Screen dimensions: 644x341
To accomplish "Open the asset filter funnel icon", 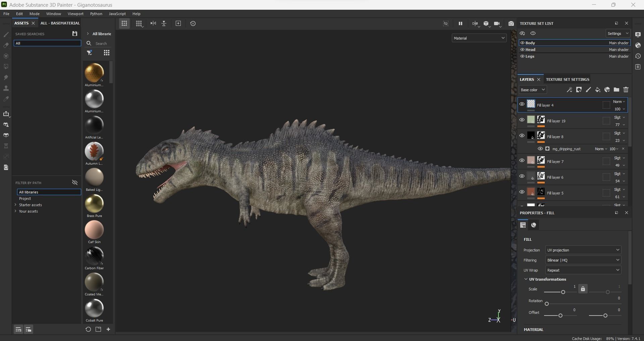I will pos(90,53).
